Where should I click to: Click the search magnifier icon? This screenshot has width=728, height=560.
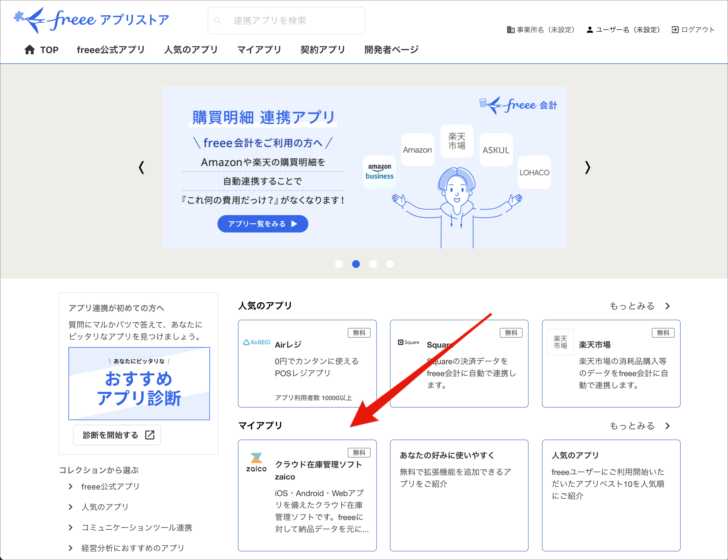[218, 20]
